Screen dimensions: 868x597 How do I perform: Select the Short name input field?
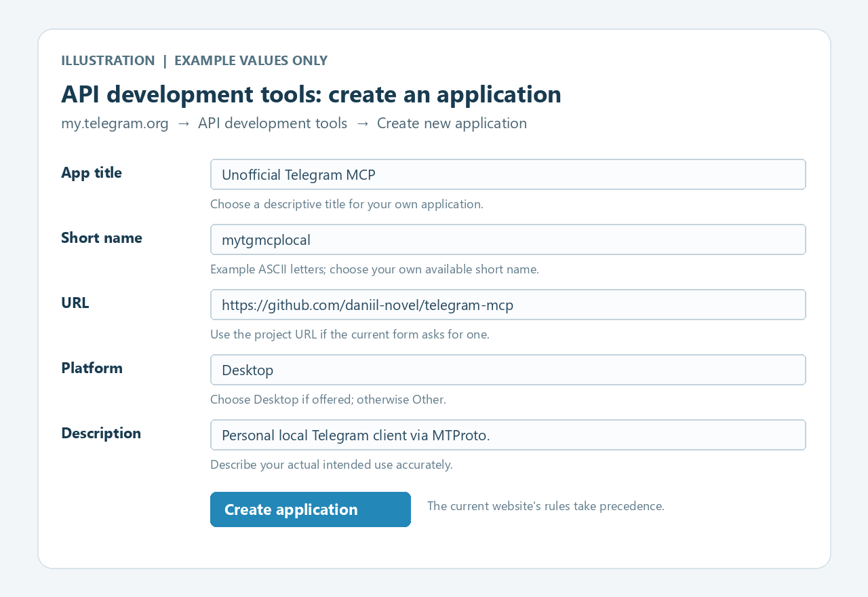(508, 239)
